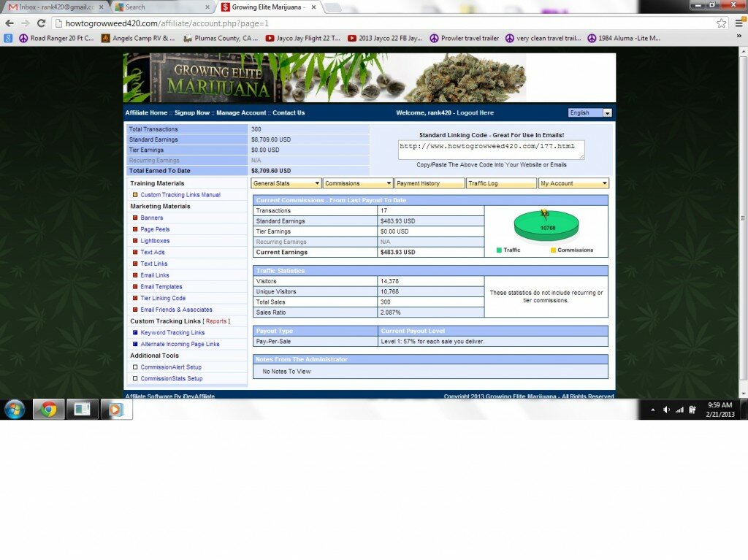This screenshot has height=560, width=748.
Task: Open the Page Peels link
Action: pos(155,229)
